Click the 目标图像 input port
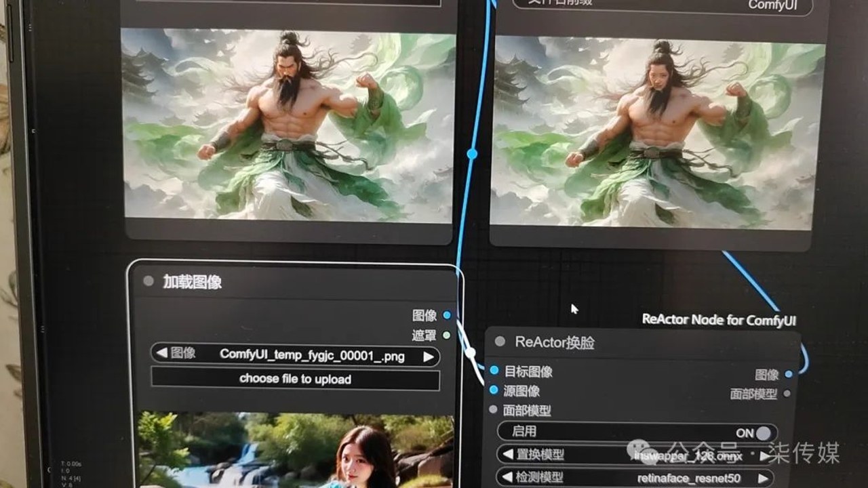The image size is (868, 488). (494, 371)
